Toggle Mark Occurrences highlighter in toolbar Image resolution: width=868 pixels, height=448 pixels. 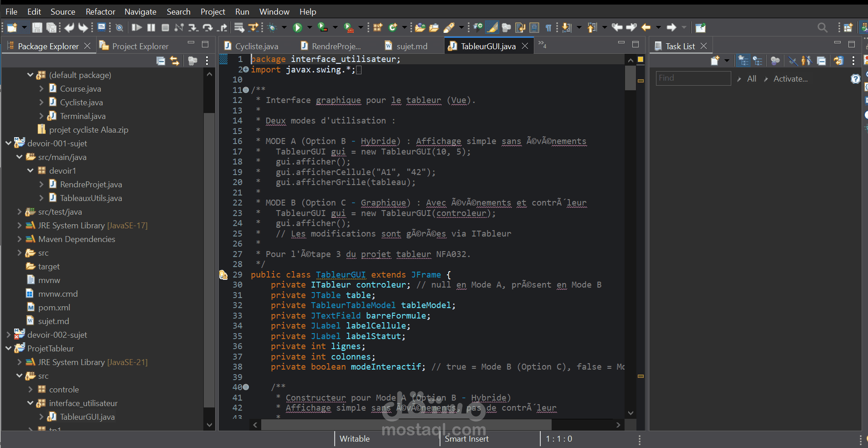click(x=492, y=28)
